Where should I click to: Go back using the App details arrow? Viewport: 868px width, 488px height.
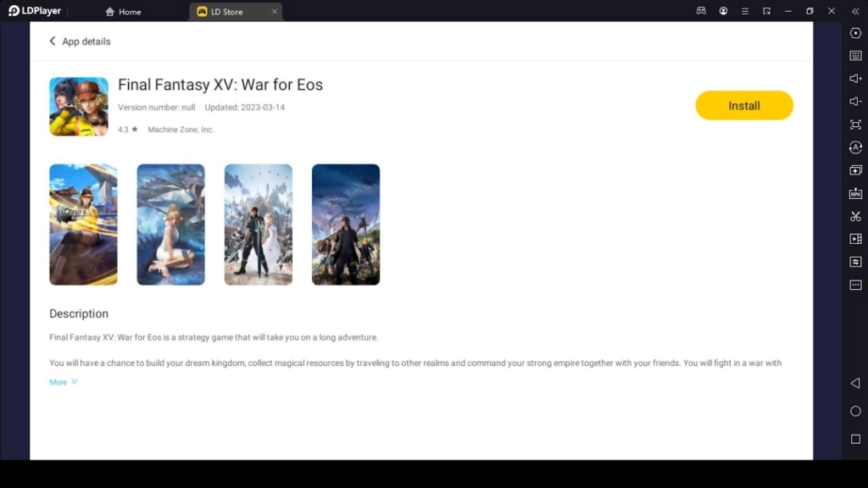[53, 41]
